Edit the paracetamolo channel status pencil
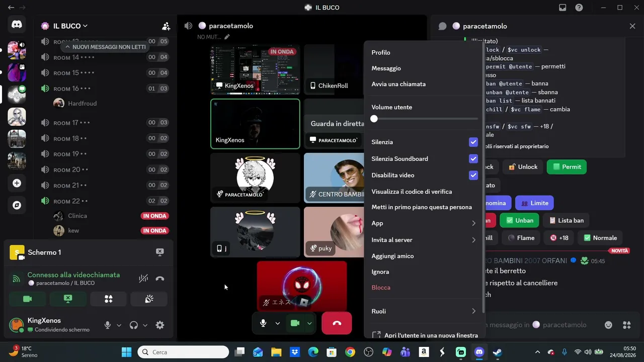Viewport: 644px width, 362px height. tap(227, 37)
